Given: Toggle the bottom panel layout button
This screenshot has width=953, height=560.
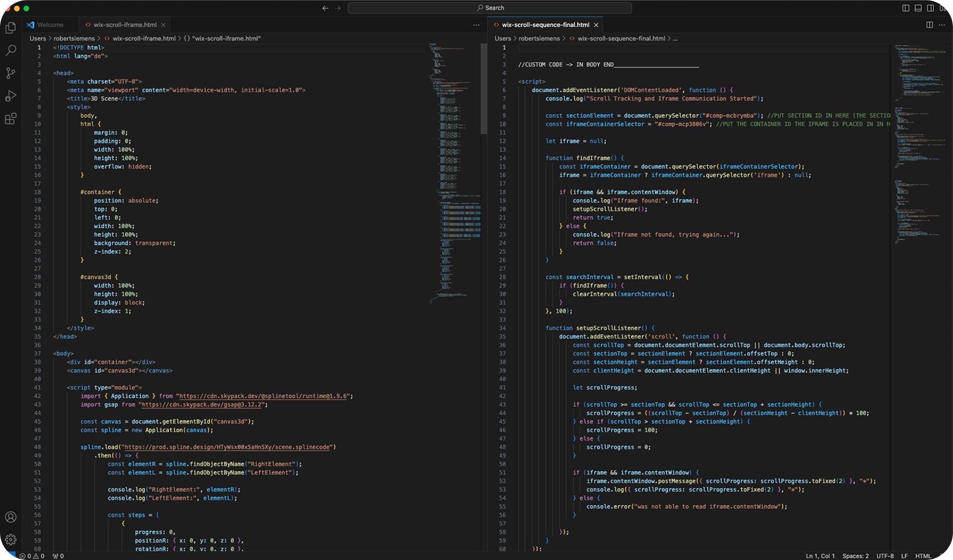Looking at the screenshot, I should tap(918, 8).
